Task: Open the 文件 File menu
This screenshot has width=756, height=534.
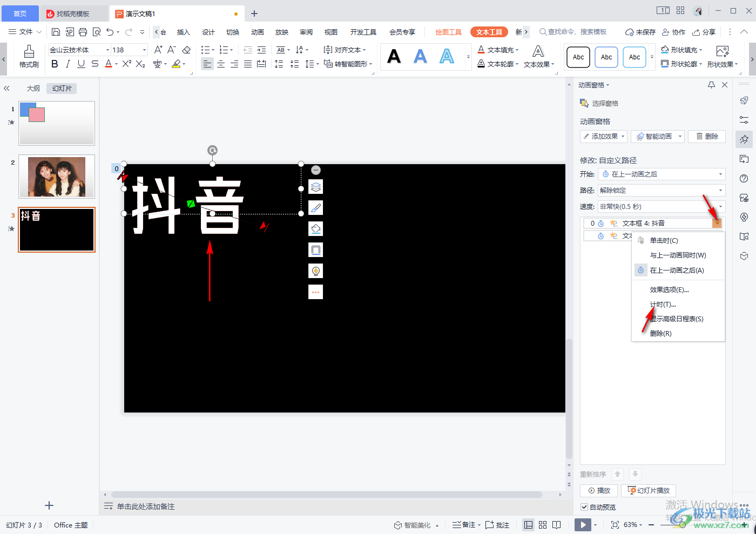Action: (25, 32)
